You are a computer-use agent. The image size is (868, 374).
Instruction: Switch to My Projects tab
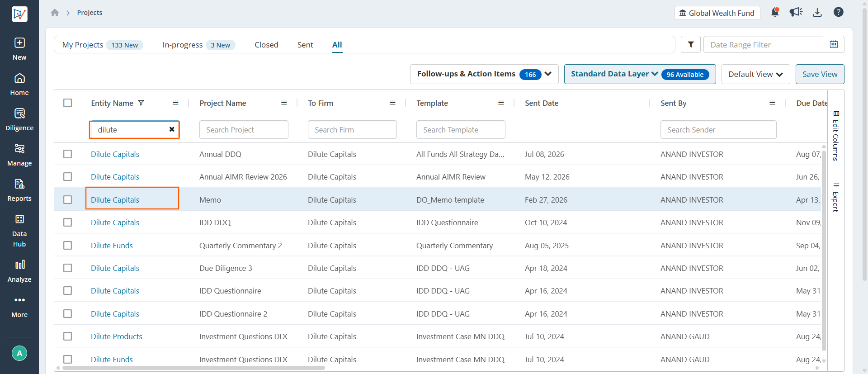click(103, 45)
